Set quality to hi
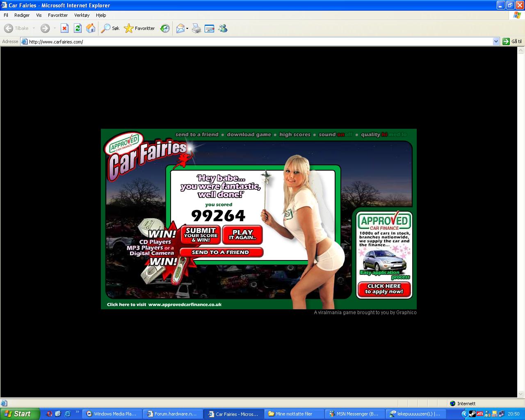 click(x=384, y=135)
